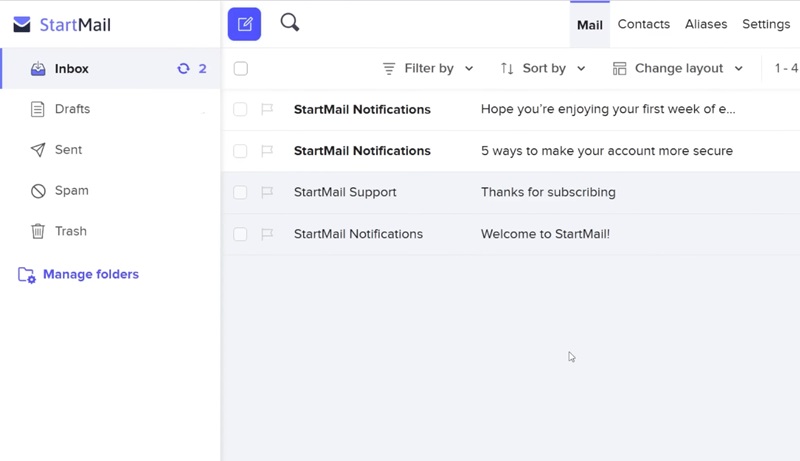The height and width of the screenshot is (461, 800).
Task: Click the Drafts document icon
Action: click(37, 109)
